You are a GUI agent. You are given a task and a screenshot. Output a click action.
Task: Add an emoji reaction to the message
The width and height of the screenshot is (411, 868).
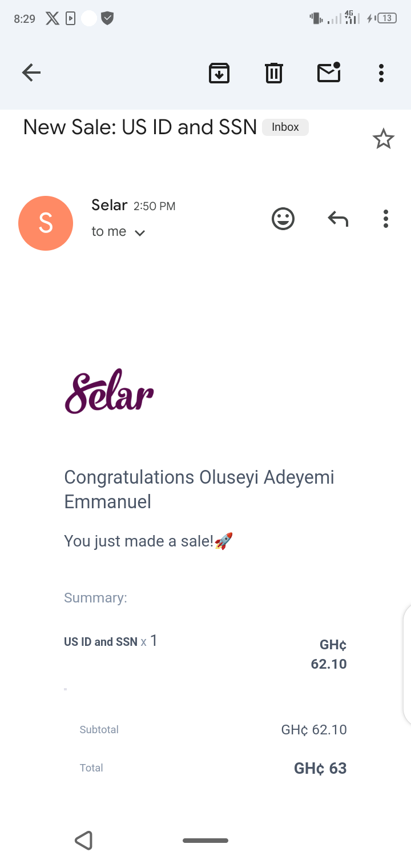(x=283, y=218)
